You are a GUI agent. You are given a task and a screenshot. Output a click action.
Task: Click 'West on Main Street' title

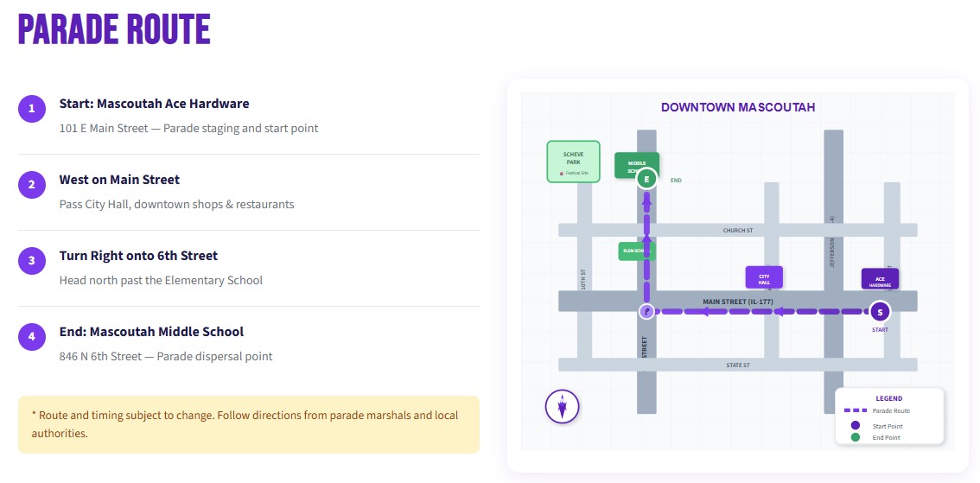[119, 180]
